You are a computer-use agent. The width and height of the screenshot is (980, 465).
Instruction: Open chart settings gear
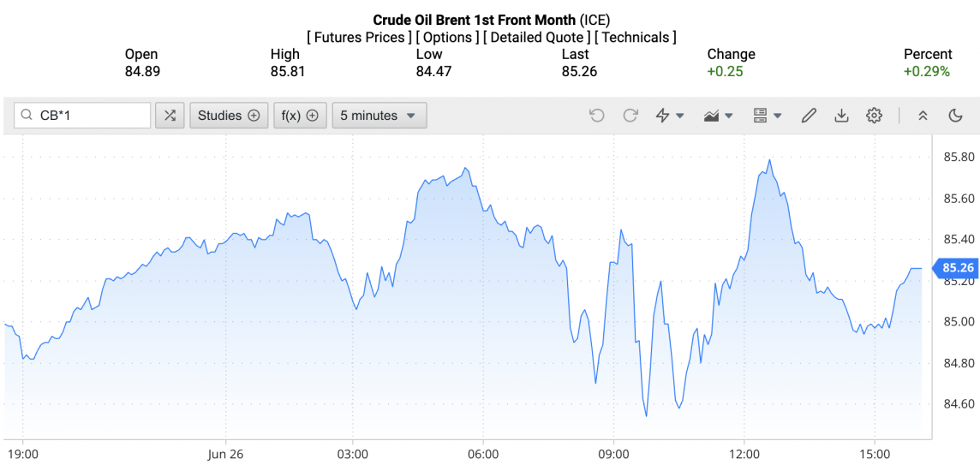[874, 116]
